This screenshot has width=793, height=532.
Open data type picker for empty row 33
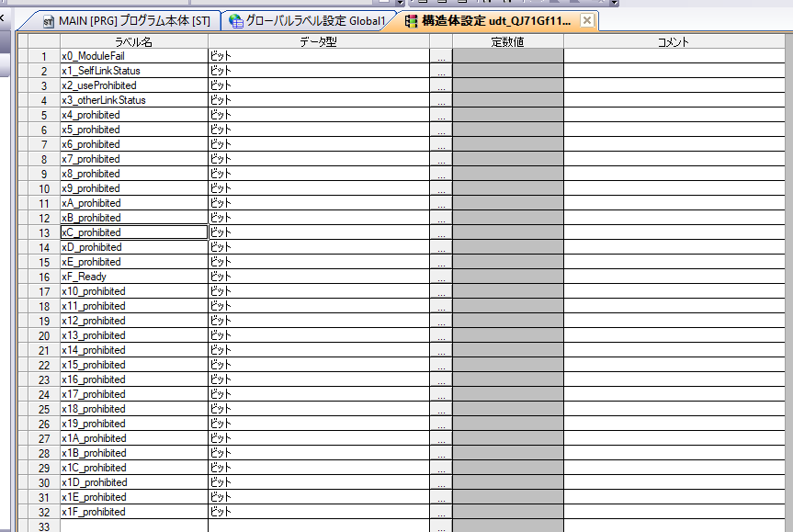click(x=441, y=526)
